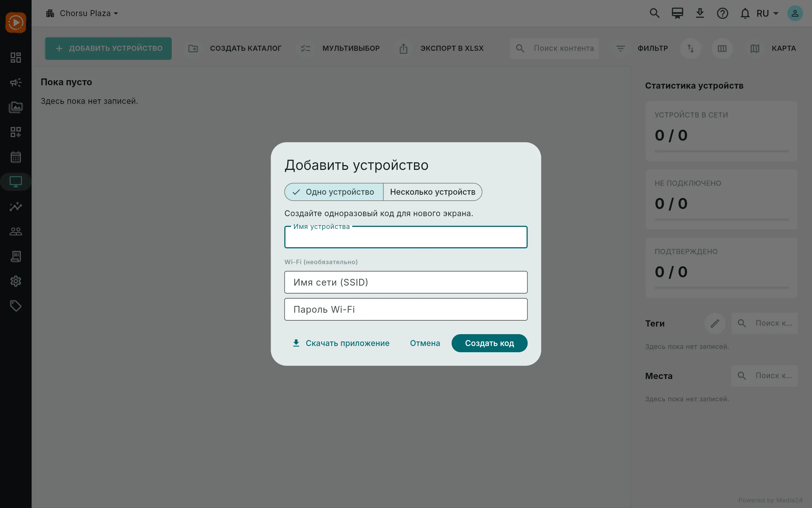Viewport: 812px width, 508px height.
Task: Open the media library icon in sidebar
Action: [16, 107]
